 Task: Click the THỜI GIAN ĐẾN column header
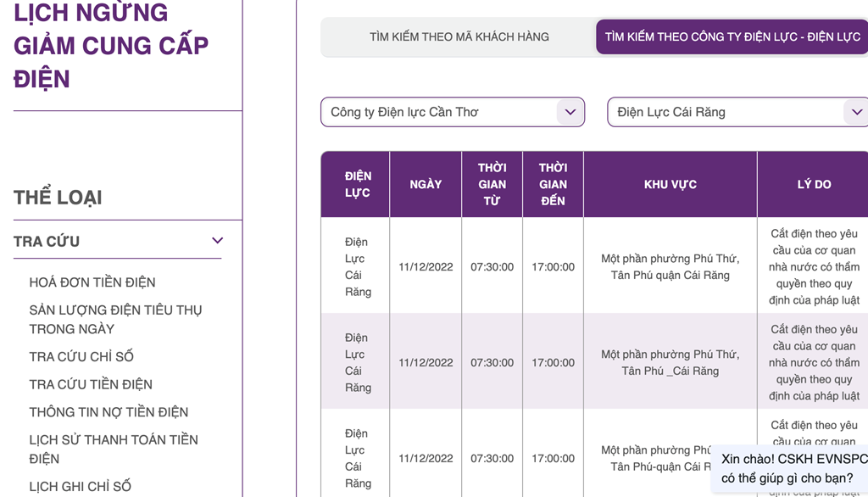tap(553, 184)
